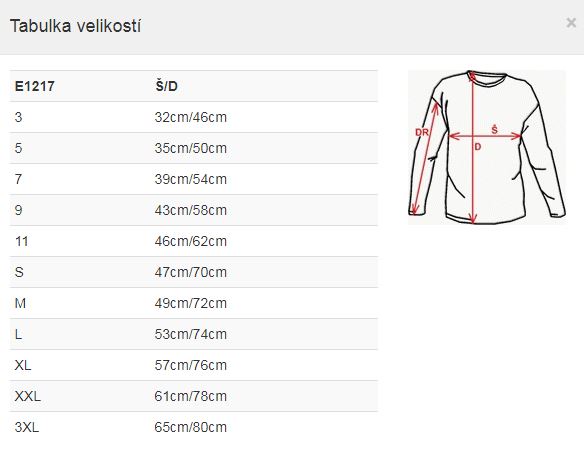The image size is (584, 455).
Task: Click the 49cm/72cm measurement for M
Action: coord(191,303)
